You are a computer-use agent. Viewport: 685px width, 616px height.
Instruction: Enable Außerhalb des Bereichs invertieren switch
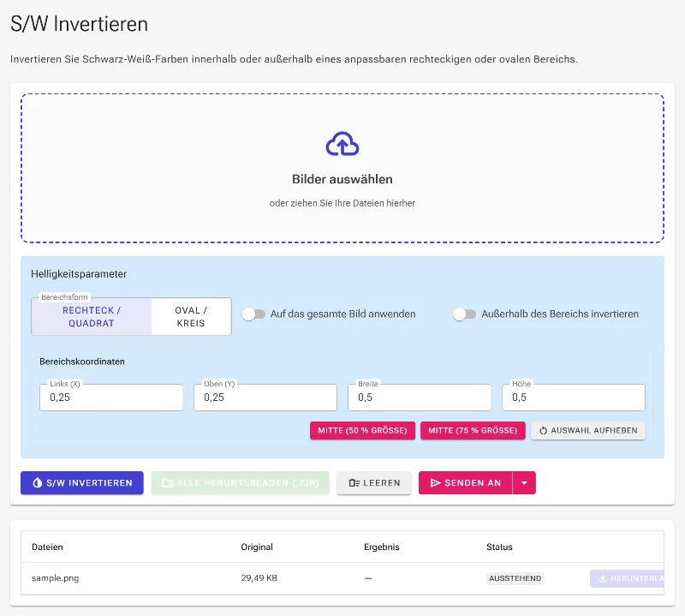[464, 314]
